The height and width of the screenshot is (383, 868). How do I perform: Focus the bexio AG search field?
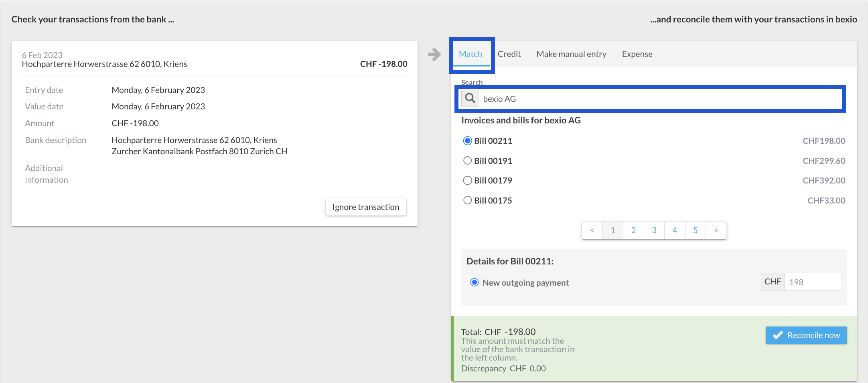point(660,99)
